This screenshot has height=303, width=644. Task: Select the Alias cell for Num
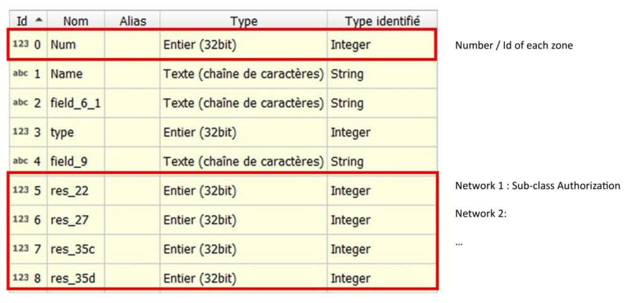click(x=132, y=45)
